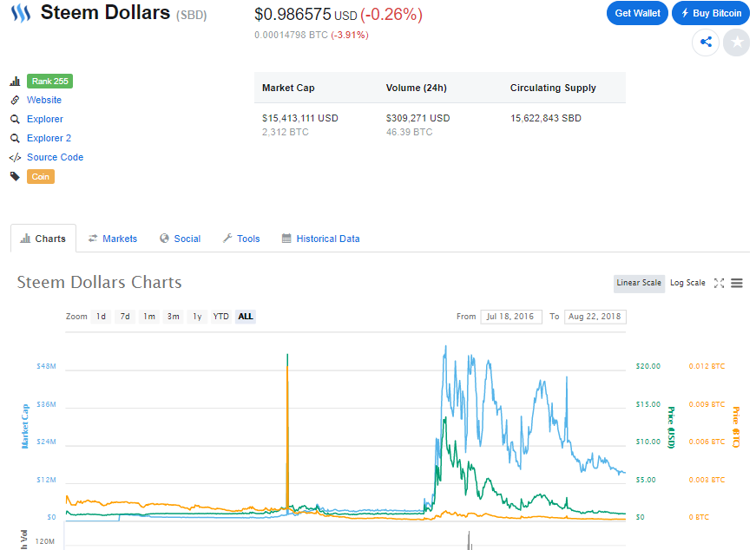Switch chart to Log Scale

687,283
